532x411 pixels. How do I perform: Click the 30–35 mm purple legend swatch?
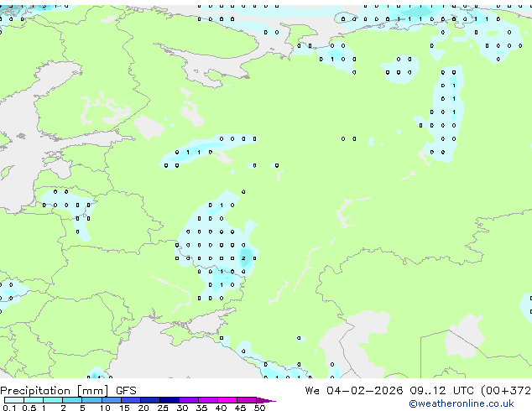[188, 400]
